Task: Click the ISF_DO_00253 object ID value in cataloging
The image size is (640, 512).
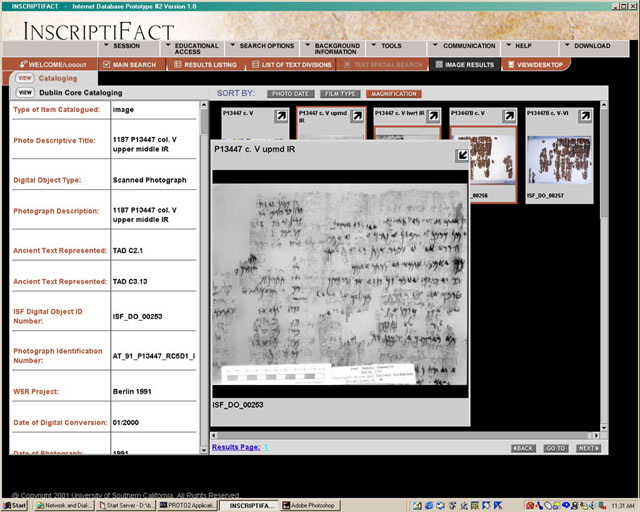Action: [x=138, y=316]
